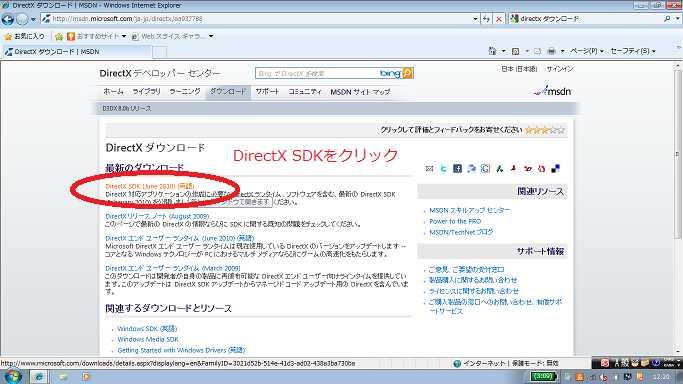
Task: Expand the おすすめサイト dropdown
Action: tap(124, 37)
